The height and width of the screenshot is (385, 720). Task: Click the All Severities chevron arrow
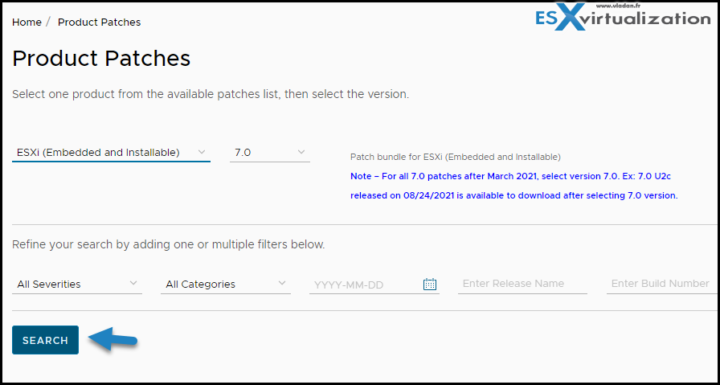tap(133, 283)
